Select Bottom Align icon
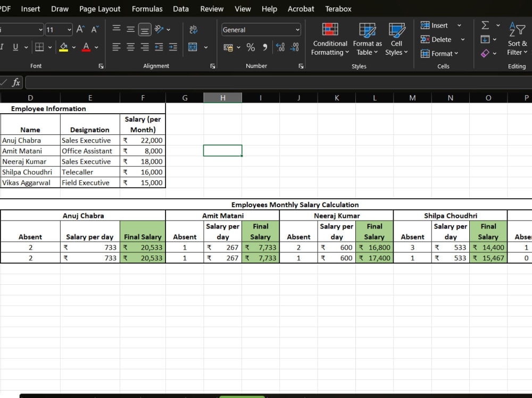The height and width of the screenshot is (398, 532). (x=145, y=30)
